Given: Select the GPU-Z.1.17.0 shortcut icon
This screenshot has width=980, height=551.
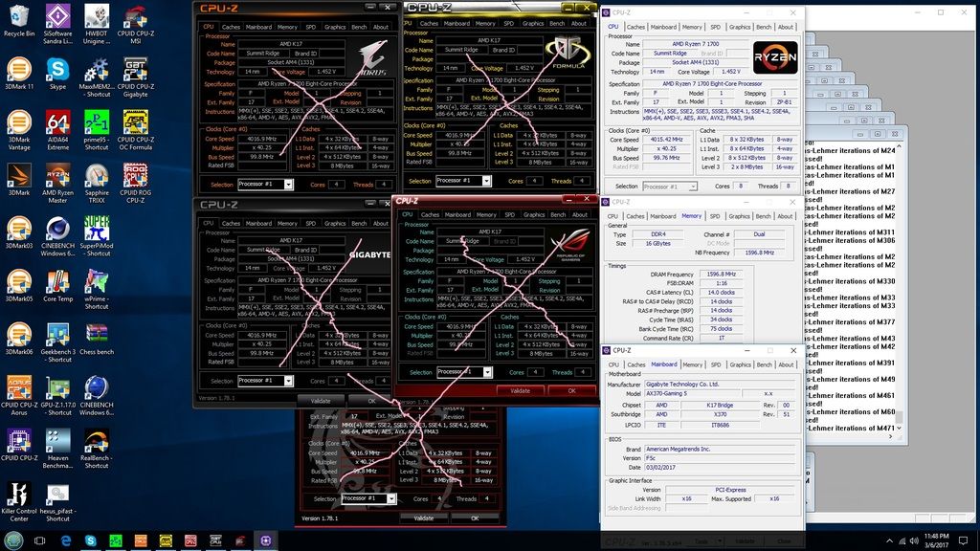Looking at the screenshot, I should pos(57,396).
